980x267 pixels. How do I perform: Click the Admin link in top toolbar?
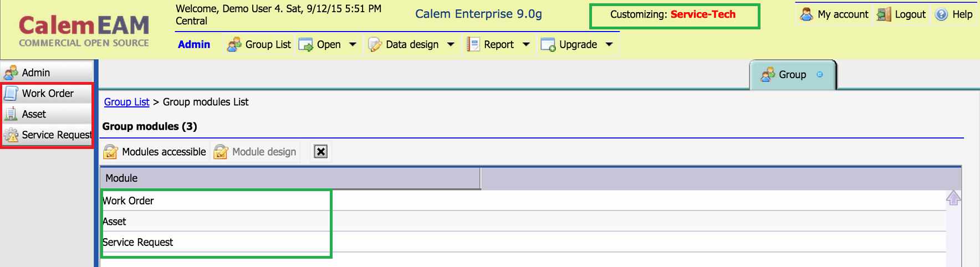194,44
